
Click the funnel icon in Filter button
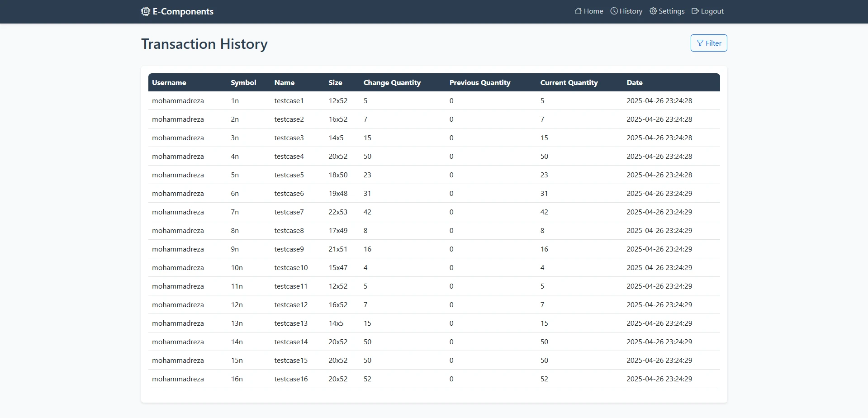700,43
